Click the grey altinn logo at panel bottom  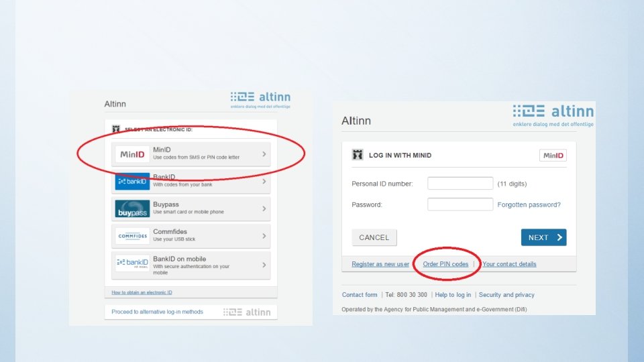[247, 312]
